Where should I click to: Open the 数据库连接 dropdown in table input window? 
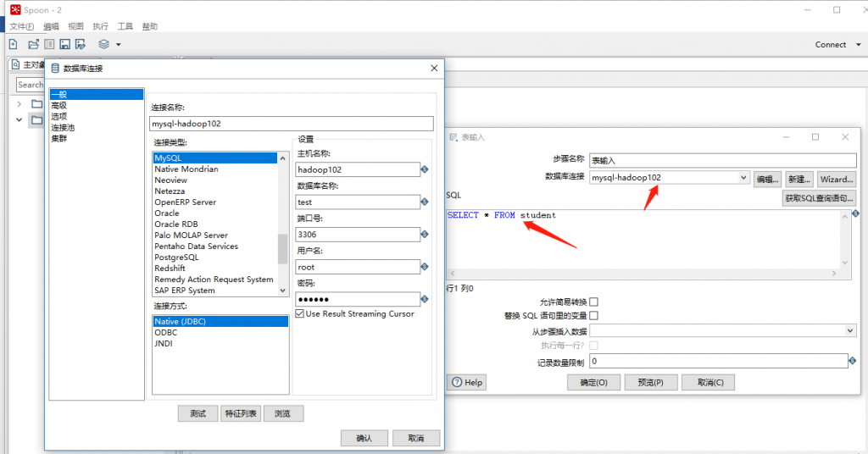point(743,178)
